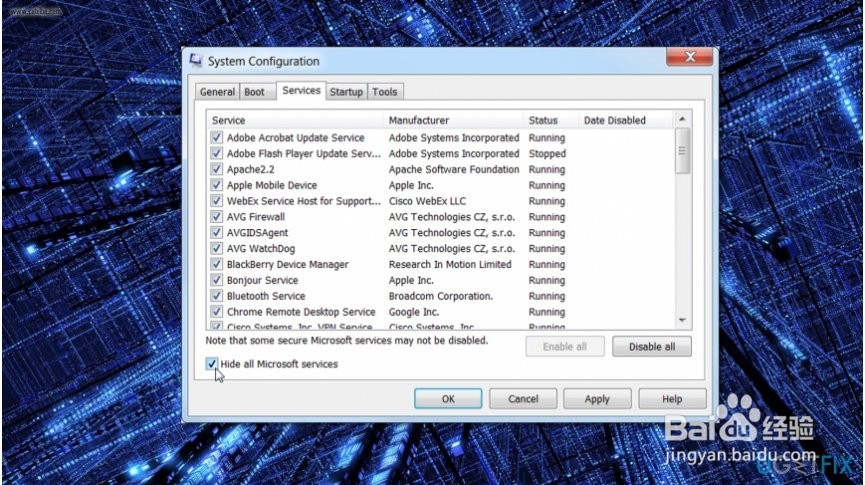The height and width of the screenshot is (485, 865).
Task: Click the Stopped status of Adobe Flash
Action: click(547, 153)
